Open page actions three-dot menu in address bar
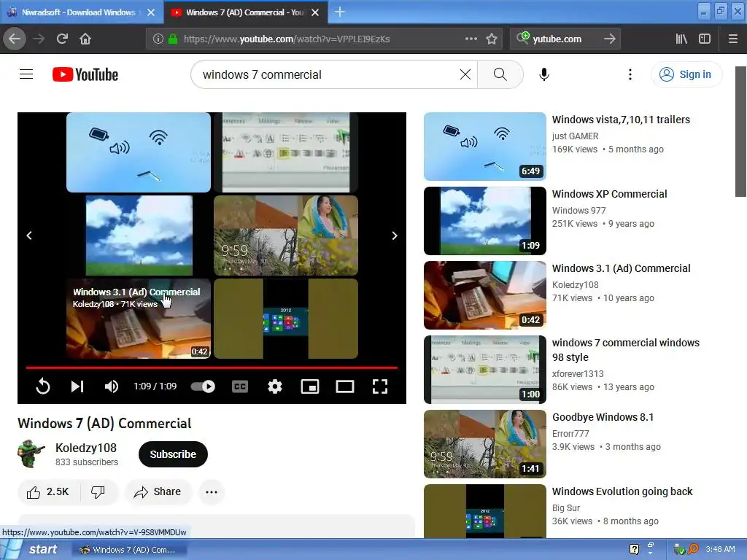747x560 pixels. click(x=471, y=39)
